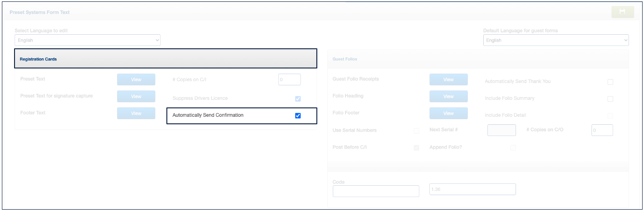Click the # Copies on C/I field
This screenshot has height=212, width=644.
[x=289, y=80]
